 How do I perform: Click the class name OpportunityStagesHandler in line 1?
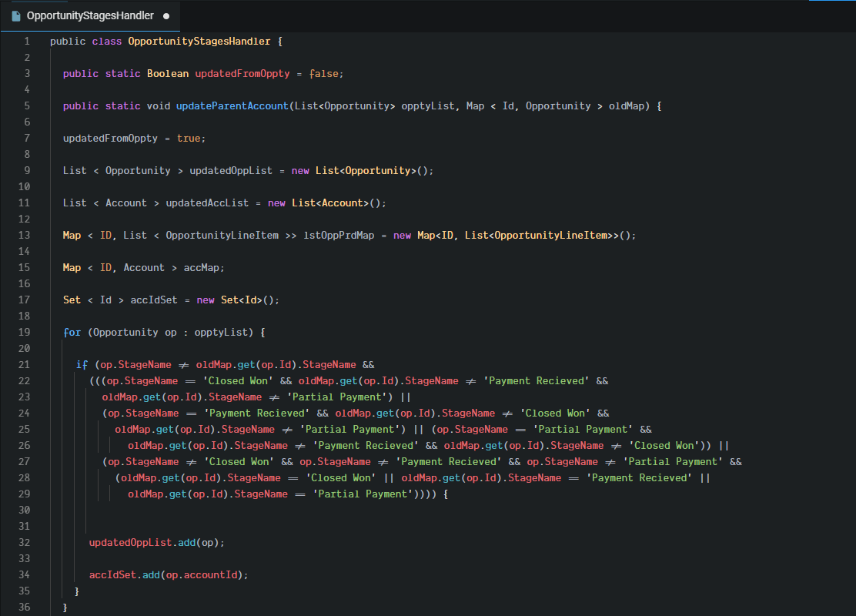199,42
